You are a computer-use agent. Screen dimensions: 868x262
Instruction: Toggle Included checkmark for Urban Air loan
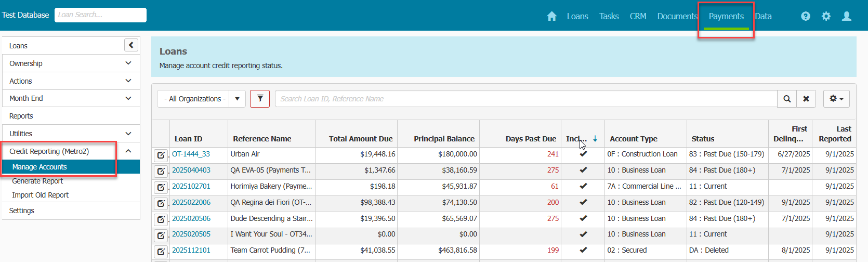583,154
